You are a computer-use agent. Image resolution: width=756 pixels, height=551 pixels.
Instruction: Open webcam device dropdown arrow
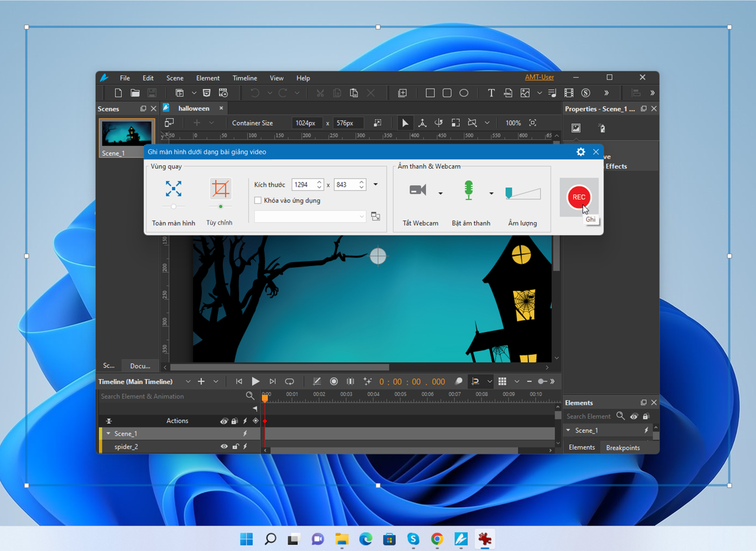click(440, 193)
